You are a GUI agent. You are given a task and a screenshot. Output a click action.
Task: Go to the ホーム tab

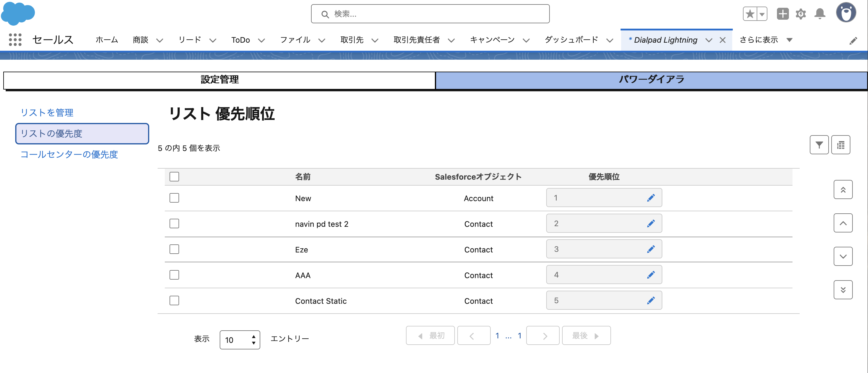click(107, 40)
